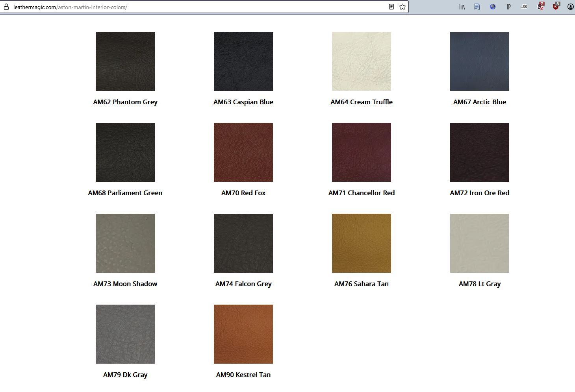The width and height of the screenshot is (575, 392).
Task: Open the AM67 Arctic Blue thumbnail
Action: [x=480, y=61]
